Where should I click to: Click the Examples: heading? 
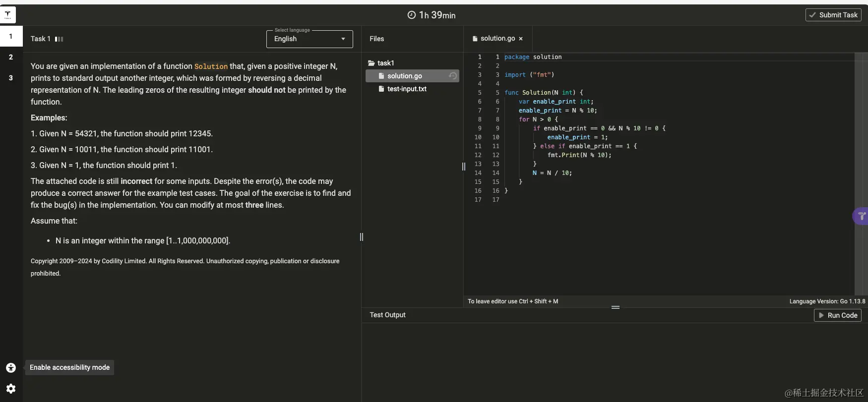click(x=49, y=118)
